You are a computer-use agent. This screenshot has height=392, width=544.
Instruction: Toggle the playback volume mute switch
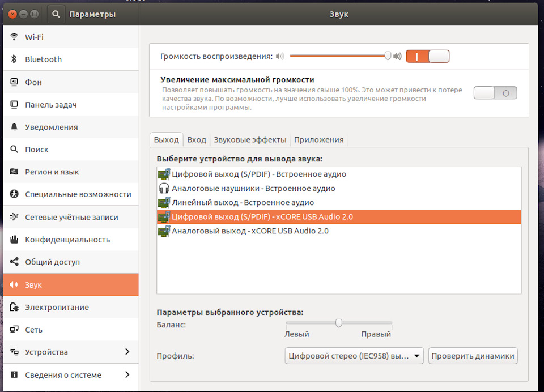427,56
